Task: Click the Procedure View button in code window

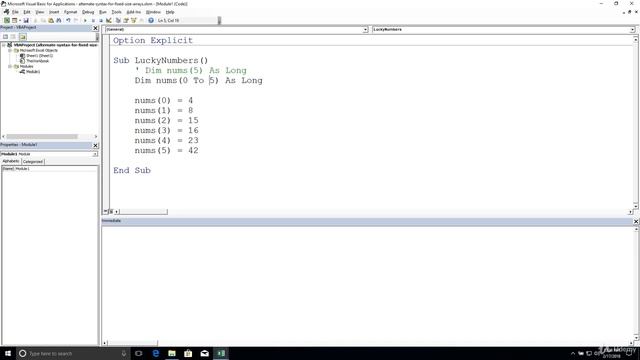Action: [x=106, y=211]
